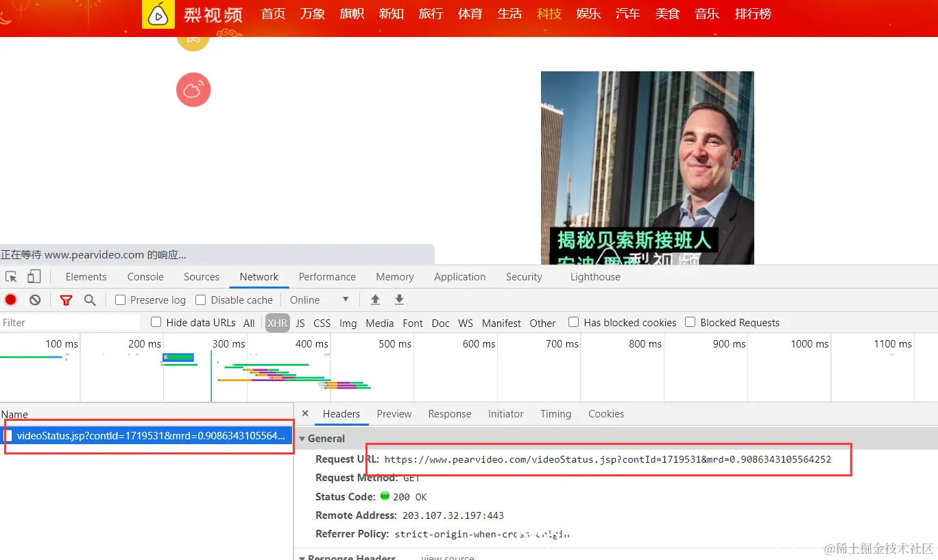Image resolution: width=938 pixels, height=560 pixels.
Task: Open the network filter funnel icon
Action: click(x=66, y=300)
